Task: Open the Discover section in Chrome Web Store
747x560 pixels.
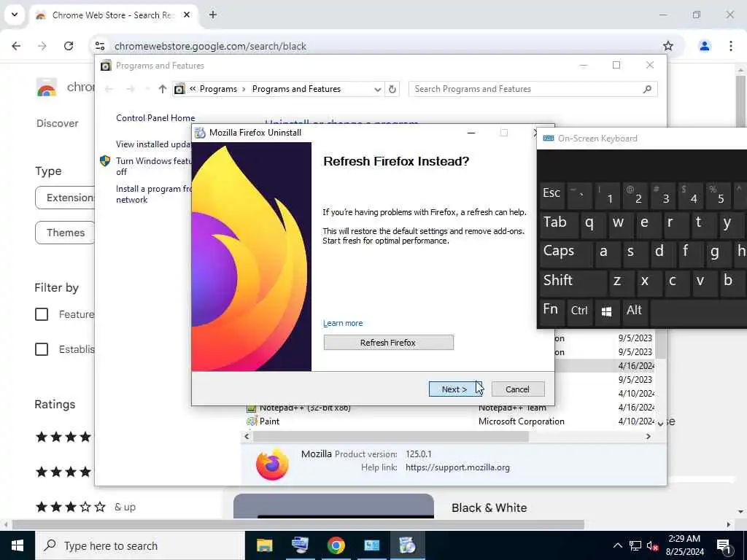Action: tap(57, 123)
